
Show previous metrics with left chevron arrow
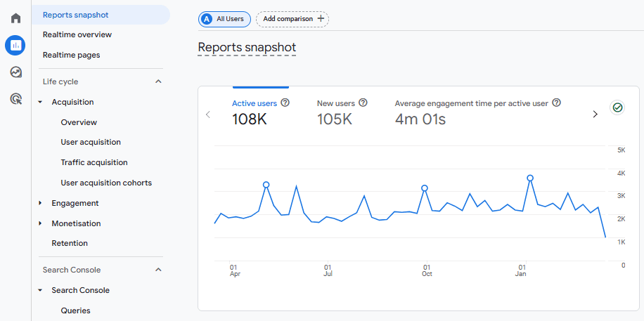click(208, 114)
